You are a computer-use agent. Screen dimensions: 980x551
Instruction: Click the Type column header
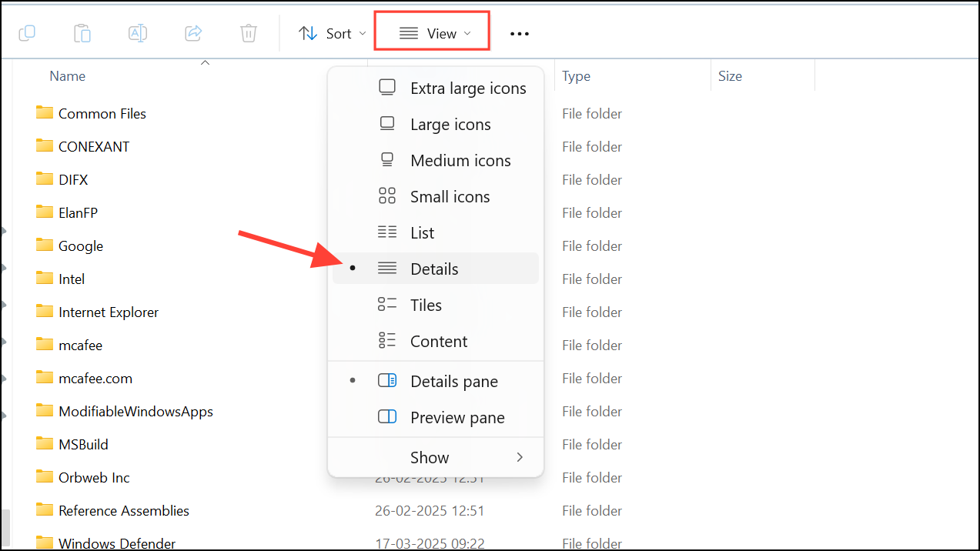tap(576, 75)
